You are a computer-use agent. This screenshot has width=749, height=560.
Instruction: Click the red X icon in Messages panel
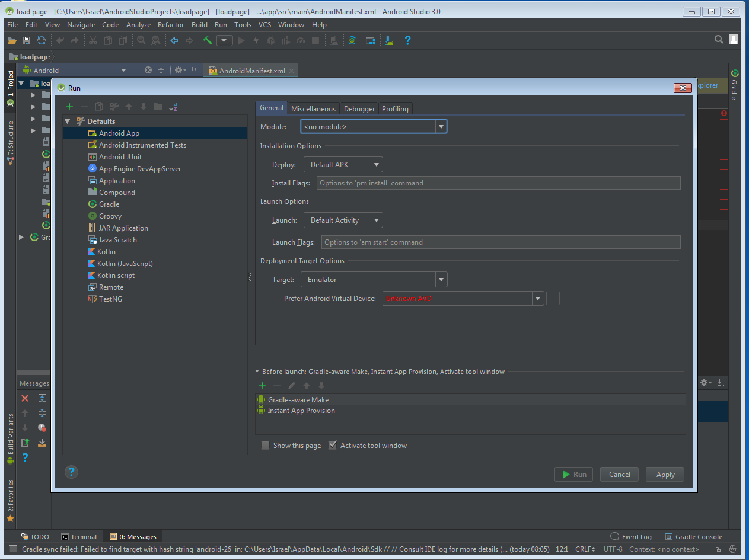pos(25,398)
